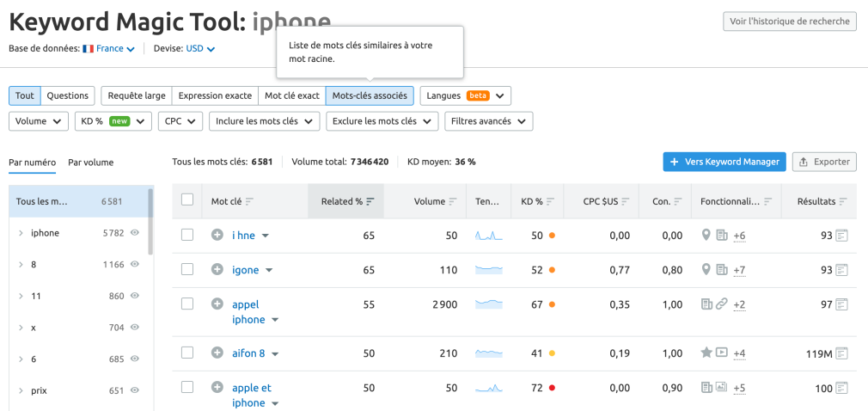Click the keyword groups list scrollbar
Image resolution: width=868 pixels, height=411 pixels.
(x=150, y=222)
